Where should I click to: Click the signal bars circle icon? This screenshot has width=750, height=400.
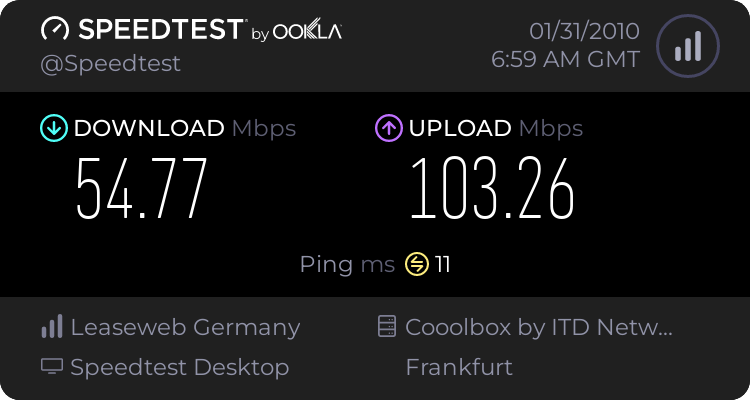click(x=688, y=46)
